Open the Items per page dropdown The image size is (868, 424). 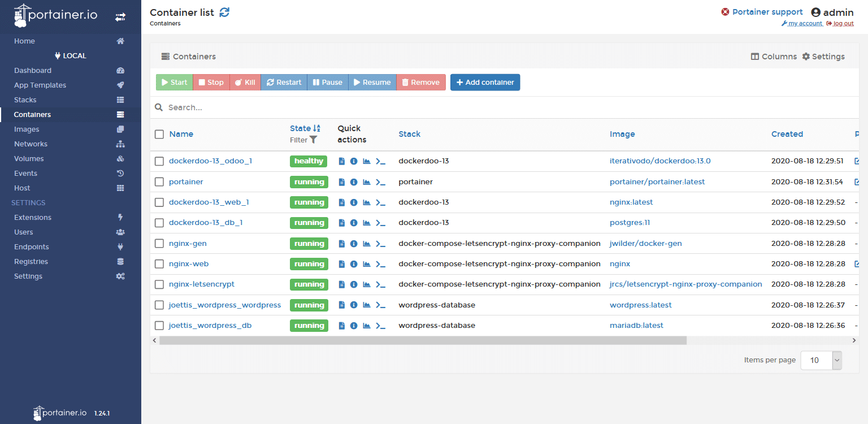821,360
